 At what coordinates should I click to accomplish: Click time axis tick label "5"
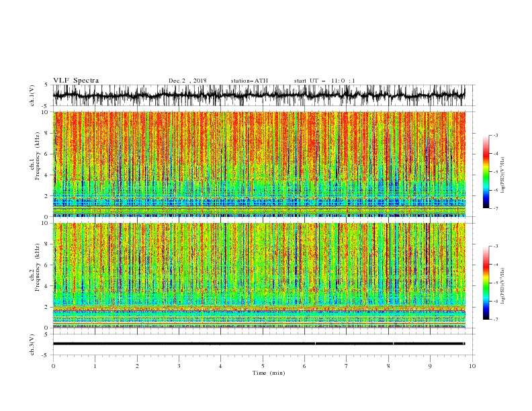click(x=263, y=366)
